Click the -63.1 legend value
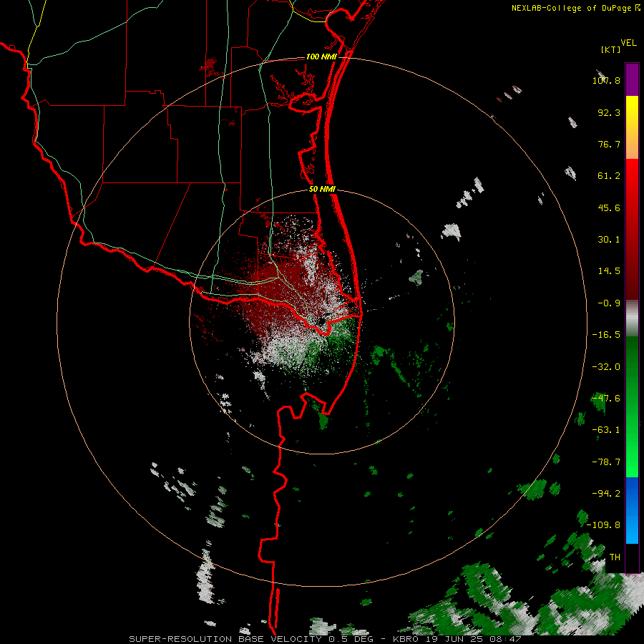The width and height of the screenshot is (644, 644). [x=606, y=430]
